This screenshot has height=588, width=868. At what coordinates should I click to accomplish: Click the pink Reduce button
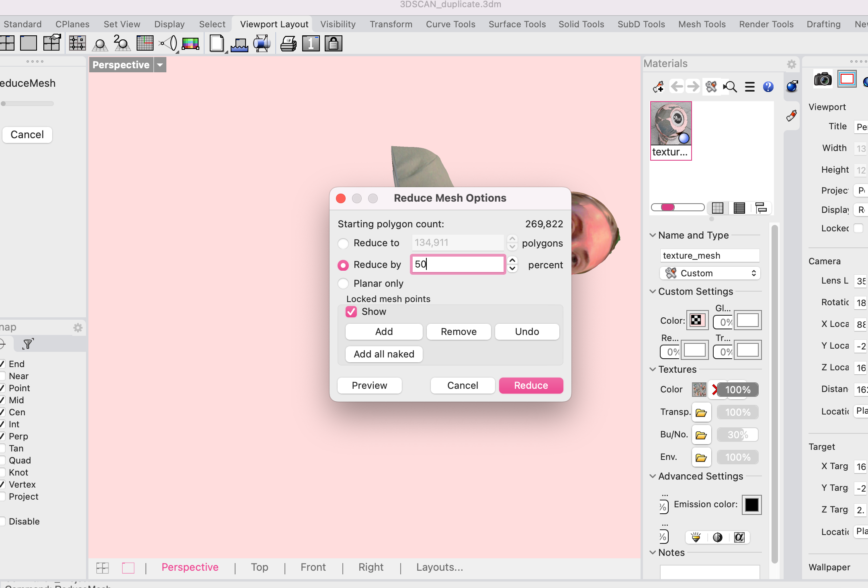[531, 385]
